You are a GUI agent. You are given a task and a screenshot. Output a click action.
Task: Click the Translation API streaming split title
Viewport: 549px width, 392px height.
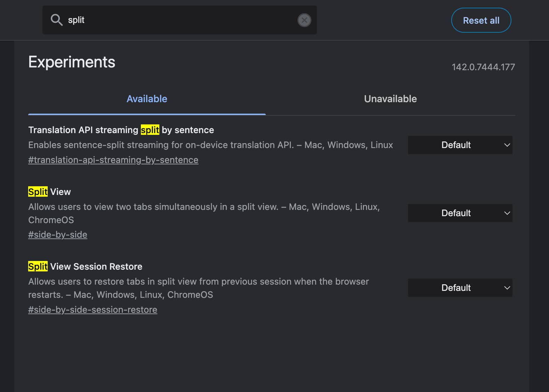tap(121, 130)
